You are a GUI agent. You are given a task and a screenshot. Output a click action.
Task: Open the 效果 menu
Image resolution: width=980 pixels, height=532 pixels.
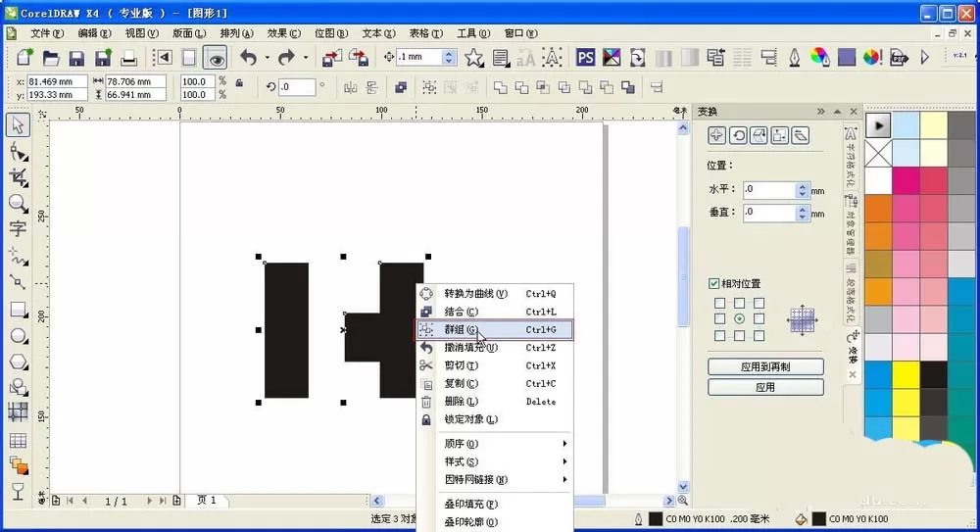click(284, 33)
